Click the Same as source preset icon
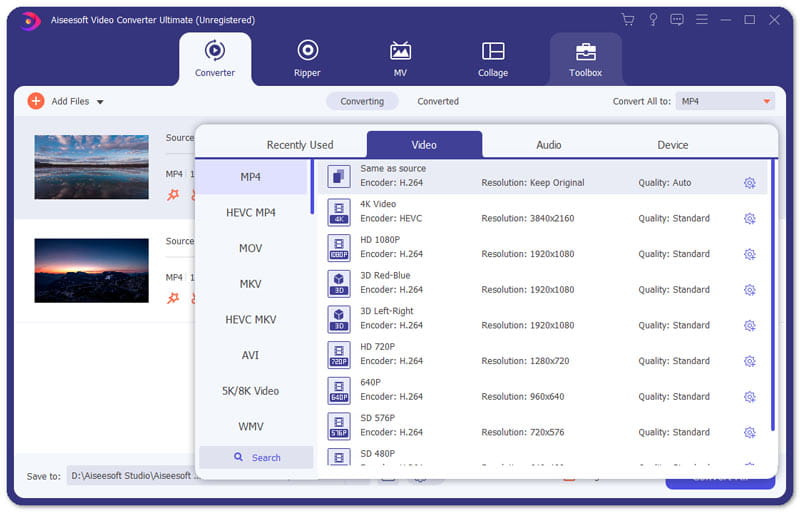This screenshot has width=800, height=512. pyautogui.click(x=339, y=176)
